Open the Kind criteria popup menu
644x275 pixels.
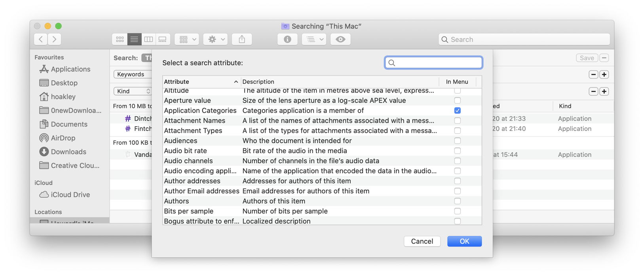[x=133, y=91]
